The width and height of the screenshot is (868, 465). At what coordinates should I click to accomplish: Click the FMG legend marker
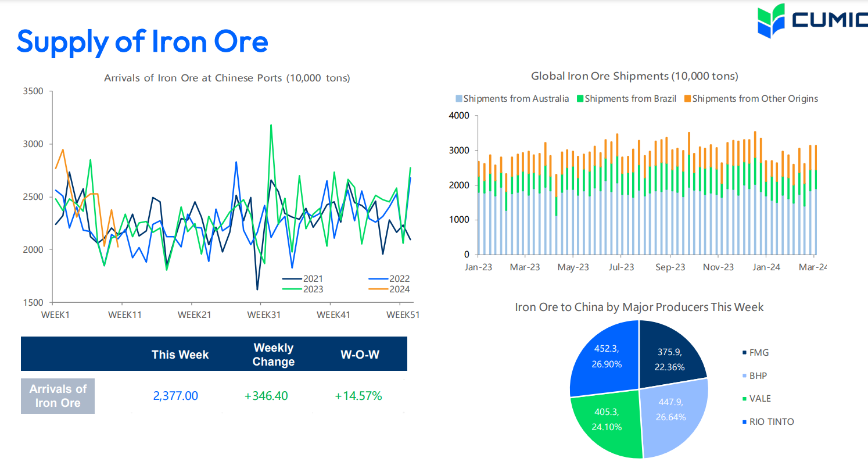[745, 353]
